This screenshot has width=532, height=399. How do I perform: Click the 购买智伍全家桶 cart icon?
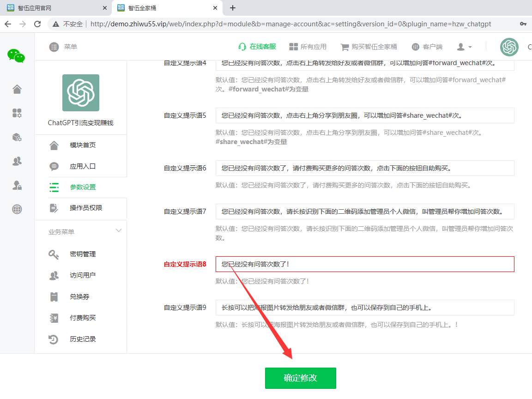pyautogui.click(x=345, y=47)
